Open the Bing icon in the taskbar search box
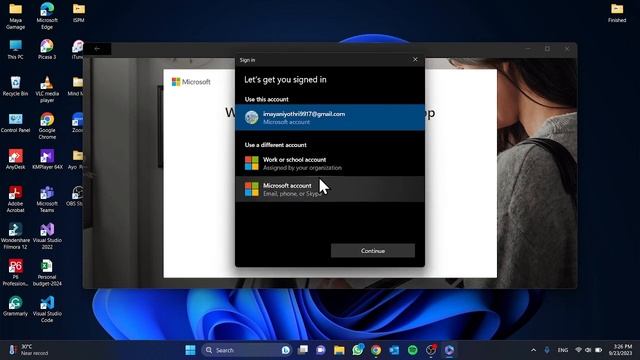Image resolution: width=640 pixels, height=360 pixels. tap(286, 350)
